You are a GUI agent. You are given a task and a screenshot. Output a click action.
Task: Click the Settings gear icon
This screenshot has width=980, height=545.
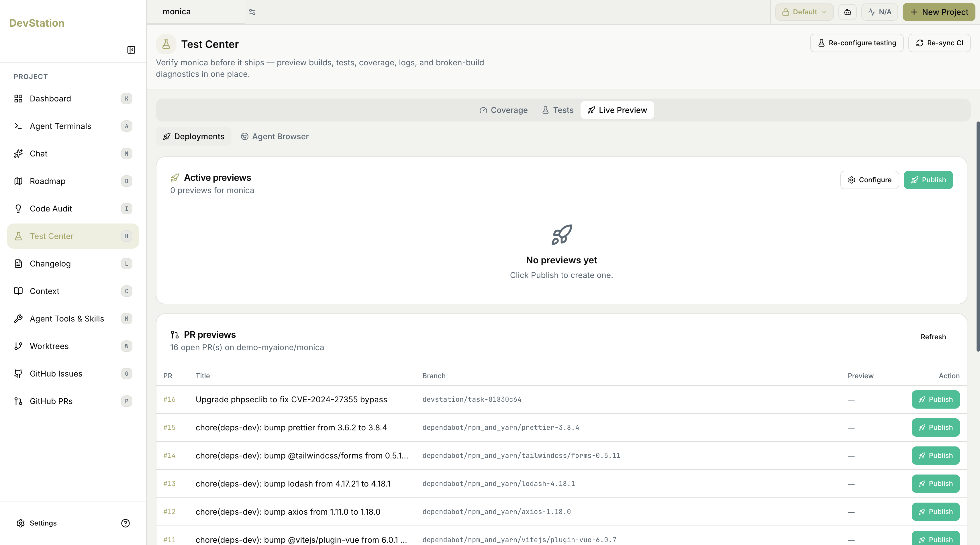pos(21,523)
